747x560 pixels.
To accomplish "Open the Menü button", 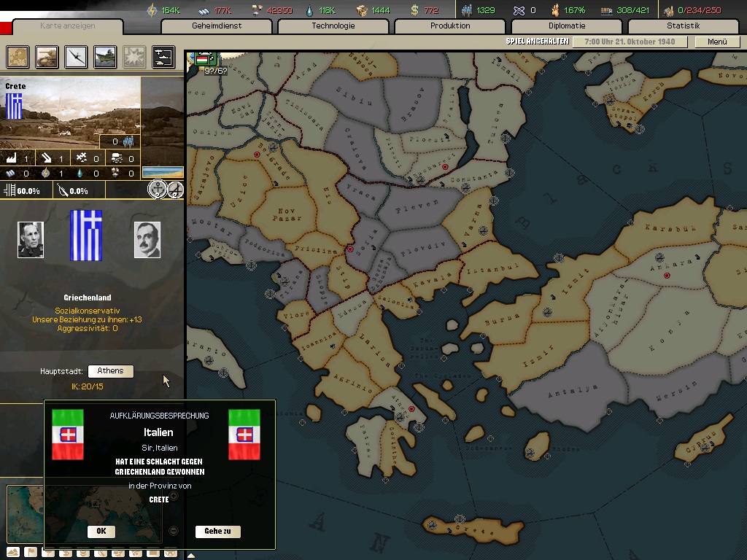I will click(x=717, y=42).
